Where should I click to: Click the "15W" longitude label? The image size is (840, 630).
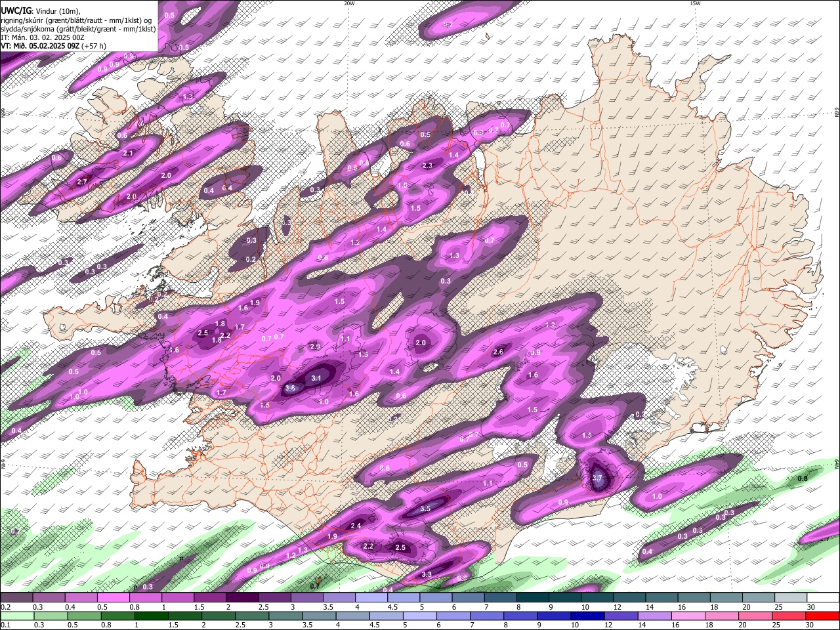pyautogui.click(x=695, y=3)
